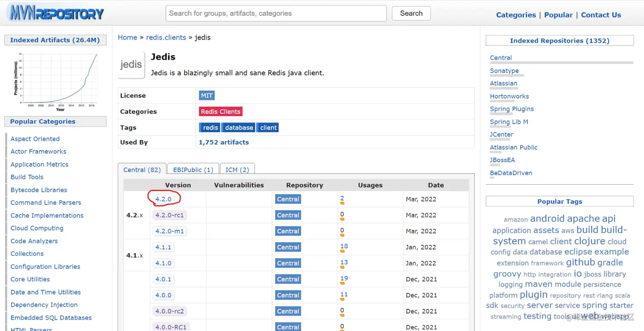Image resolution: width=644 pixels, height=331 pixels.
Task: Open Atlassian repository link
Action: [x=503, y=84]
